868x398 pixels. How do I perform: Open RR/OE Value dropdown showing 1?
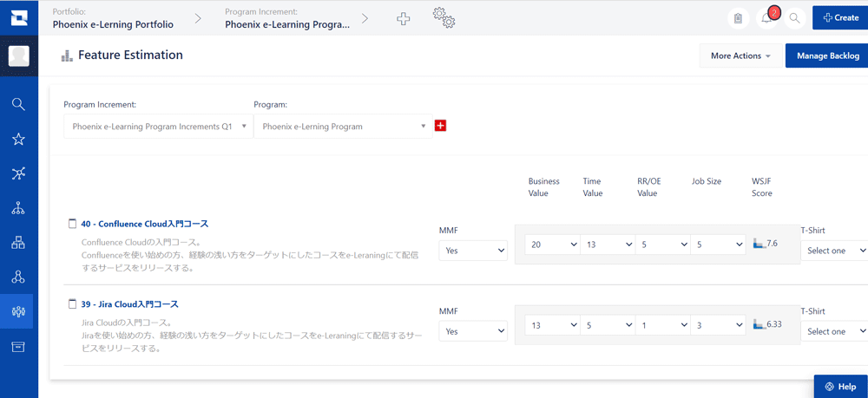click(662, 325)
